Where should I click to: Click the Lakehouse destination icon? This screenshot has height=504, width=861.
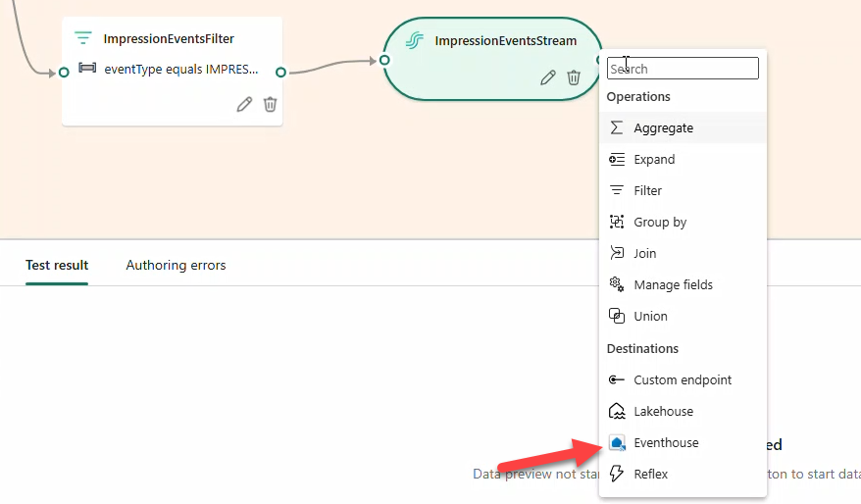617,412
